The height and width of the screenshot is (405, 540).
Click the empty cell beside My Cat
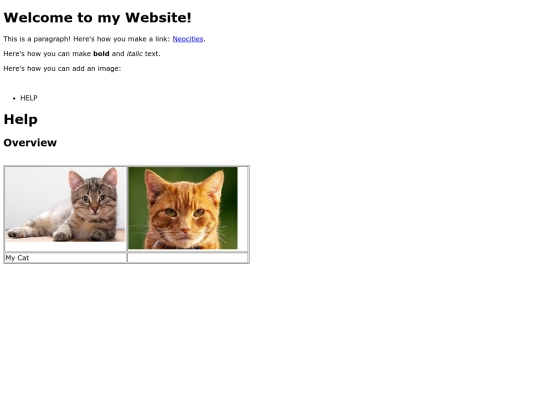click(188, 258)
